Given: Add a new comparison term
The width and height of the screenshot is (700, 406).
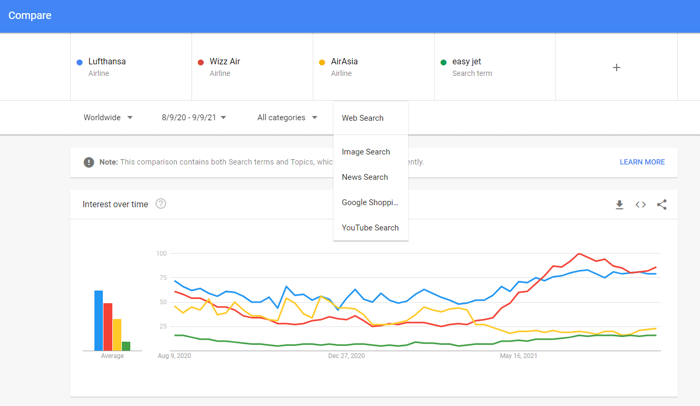Looking at the screenshot, I should [x=616, y=67].
